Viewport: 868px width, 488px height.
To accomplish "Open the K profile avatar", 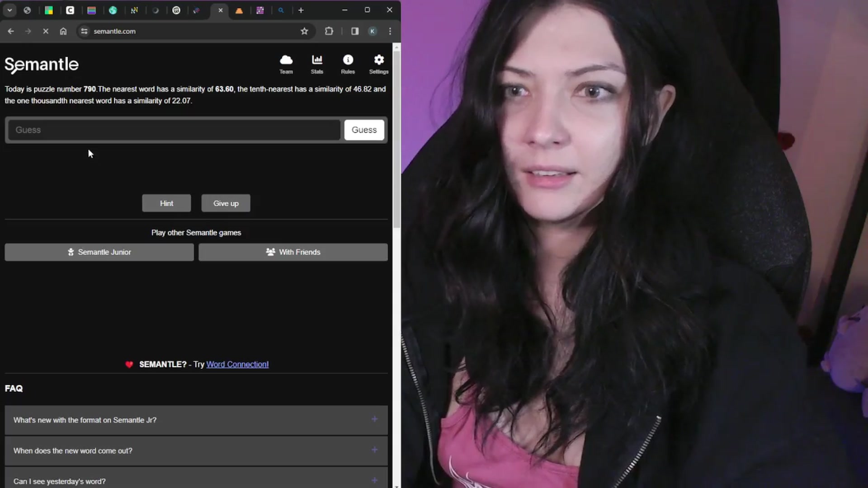I will point(373,31).
